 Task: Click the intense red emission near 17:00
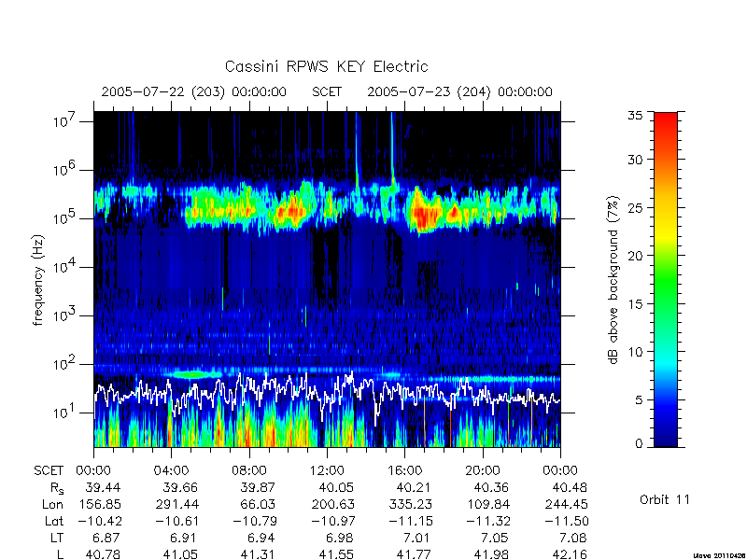point(424,215)
